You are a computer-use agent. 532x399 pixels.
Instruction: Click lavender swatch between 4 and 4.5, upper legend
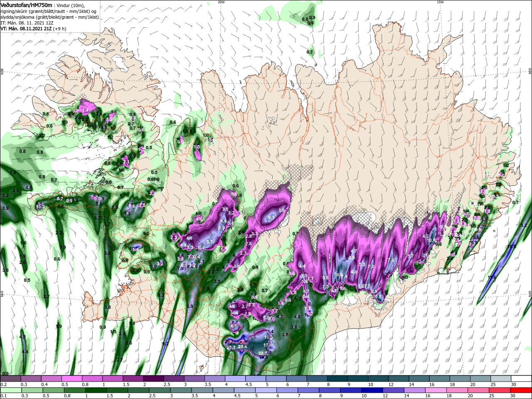pyautogui.click(x=235, y=379)
